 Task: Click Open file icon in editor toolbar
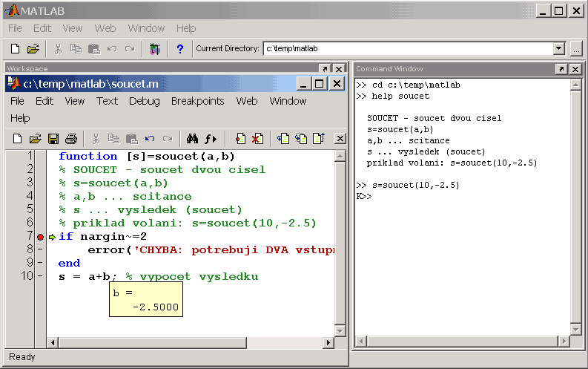point(36,139)
